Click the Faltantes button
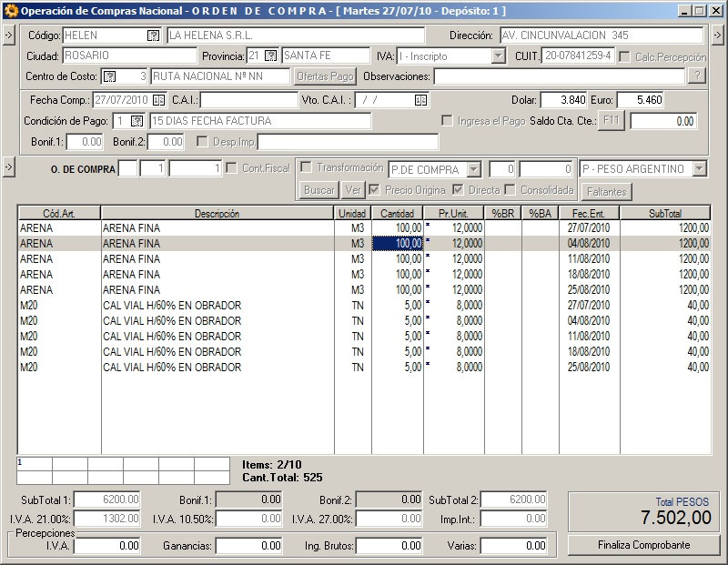 (606, 192)
